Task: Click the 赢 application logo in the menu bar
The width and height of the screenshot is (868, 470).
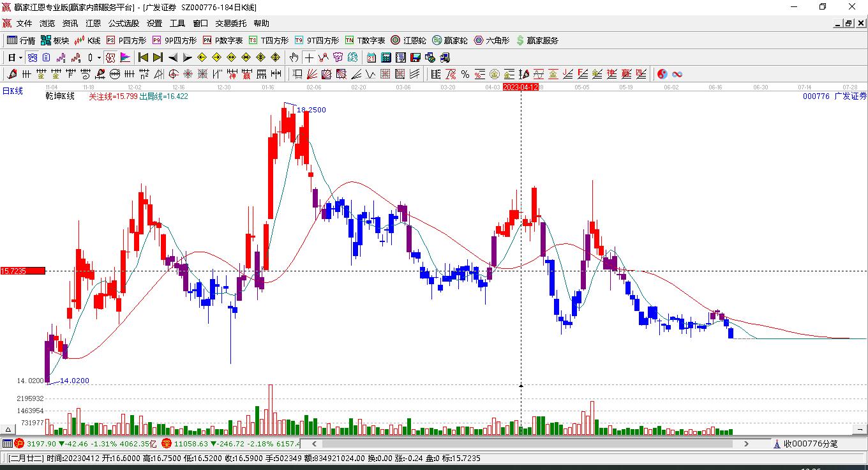Action: 6,24
